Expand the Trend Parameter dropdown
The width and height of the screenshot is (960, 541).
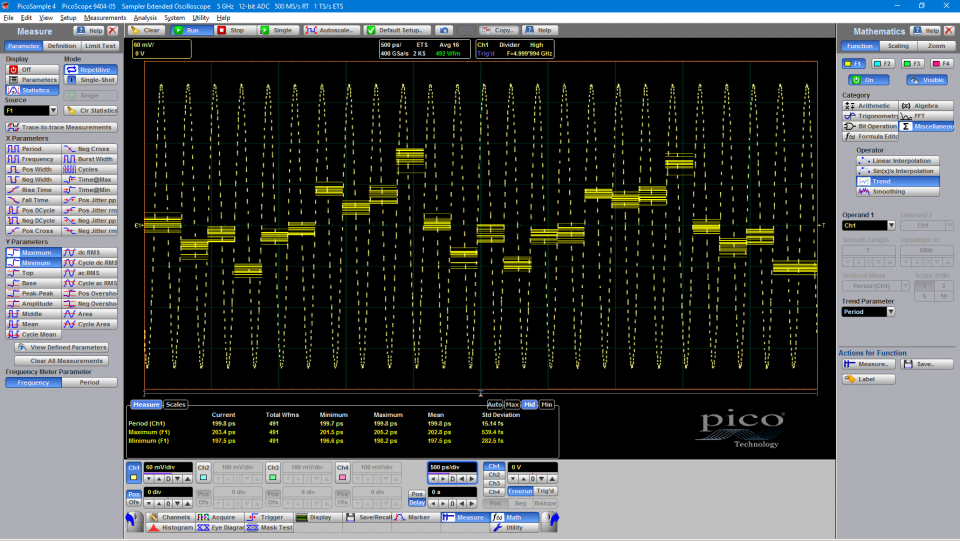tap(889, 312)
